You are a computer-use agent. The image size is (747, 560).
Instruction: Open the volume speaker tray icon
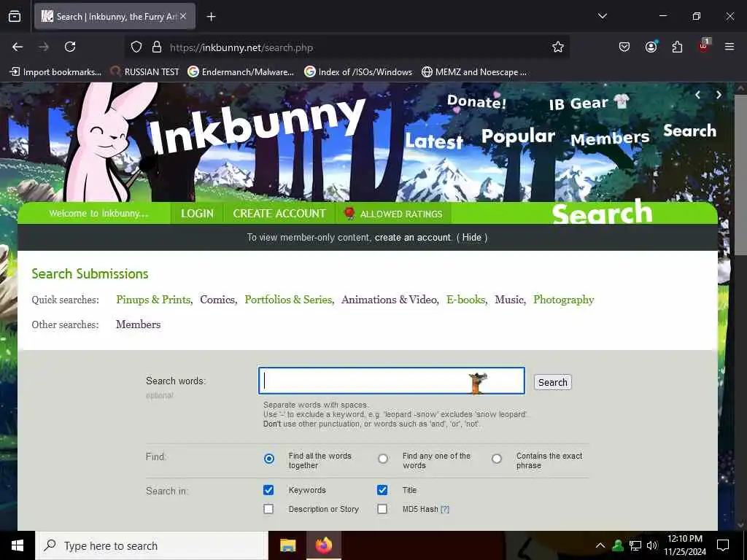(652, 545)
